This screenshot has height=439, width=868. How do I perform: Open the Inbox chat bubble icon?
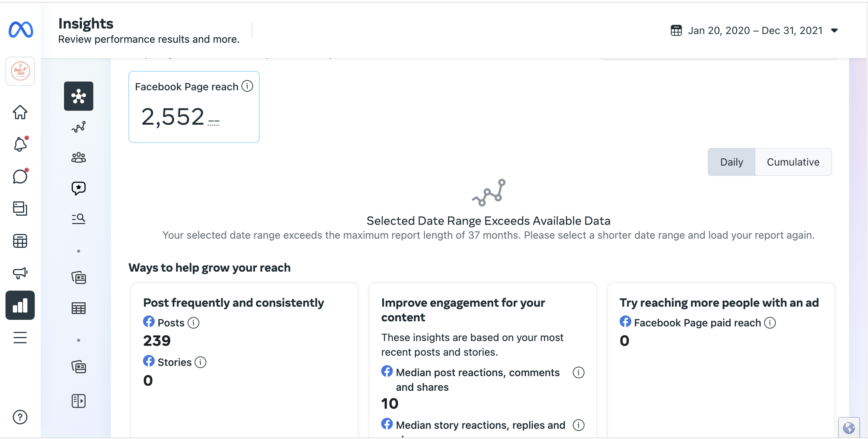coord(20,177)
